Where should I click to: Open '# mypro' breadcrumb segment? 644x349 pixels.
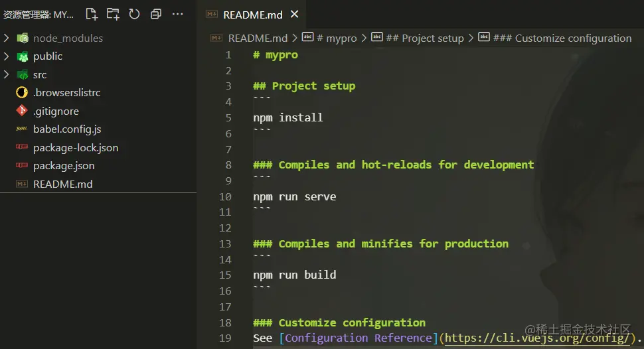point(337,38)
